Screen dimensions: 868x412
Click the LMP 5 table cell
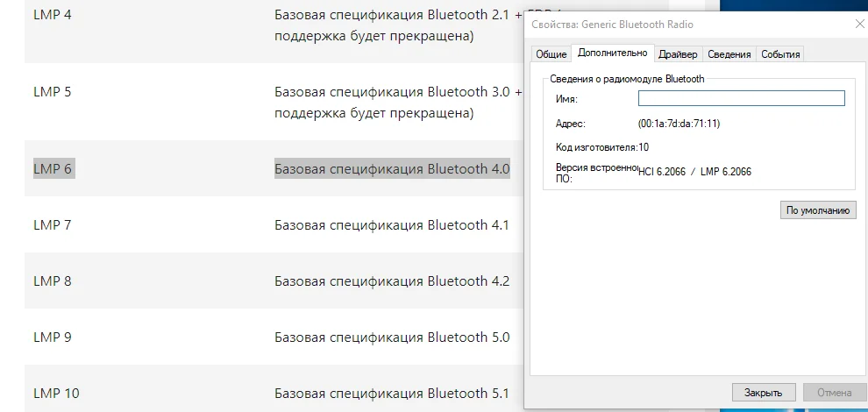point(52,92)
